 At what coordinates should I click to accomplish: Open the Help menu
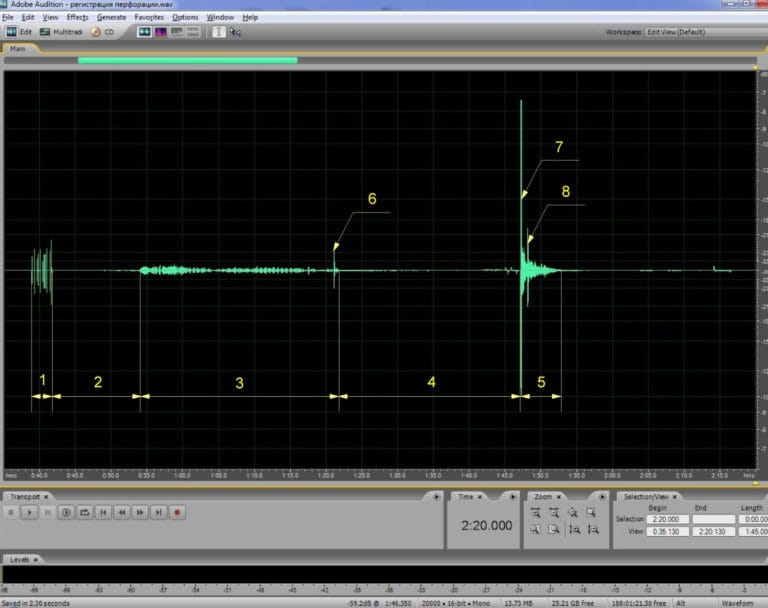pyautogui.click(x=250, y=17)
